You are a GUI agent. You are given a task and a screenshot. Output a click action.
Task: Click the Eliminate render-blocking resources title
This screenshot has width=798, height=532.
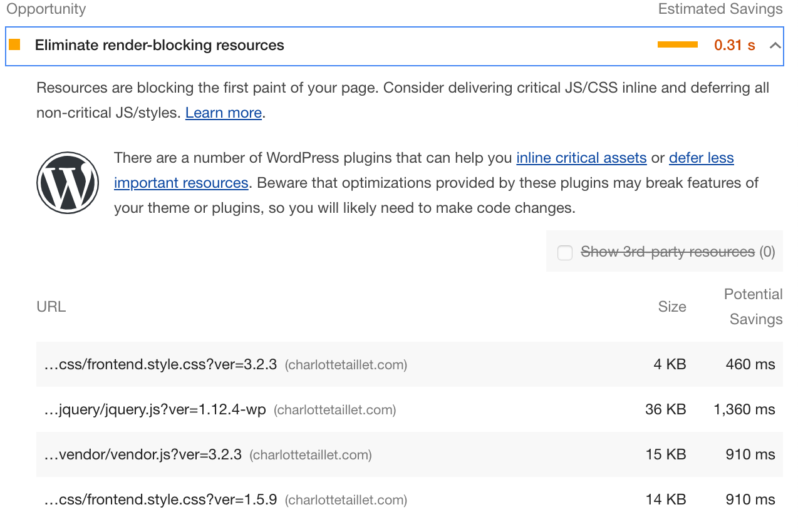(x=159, y=45)
